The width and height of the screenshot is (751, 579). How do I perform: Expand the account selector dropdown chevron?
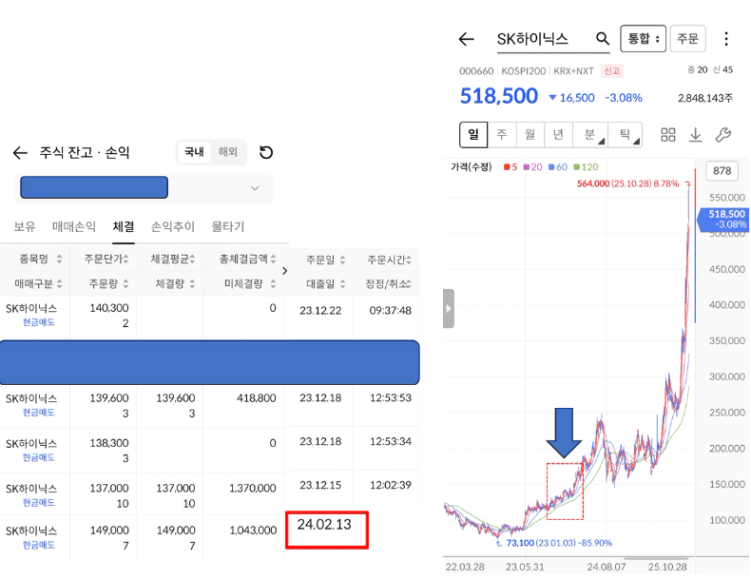[x=254, y=188]
